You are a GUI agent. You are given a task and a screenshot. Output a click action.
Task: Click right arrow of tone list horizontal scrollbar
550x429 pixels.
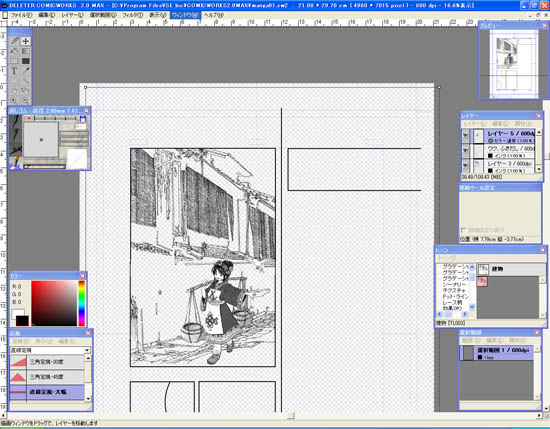coord(465,314)
